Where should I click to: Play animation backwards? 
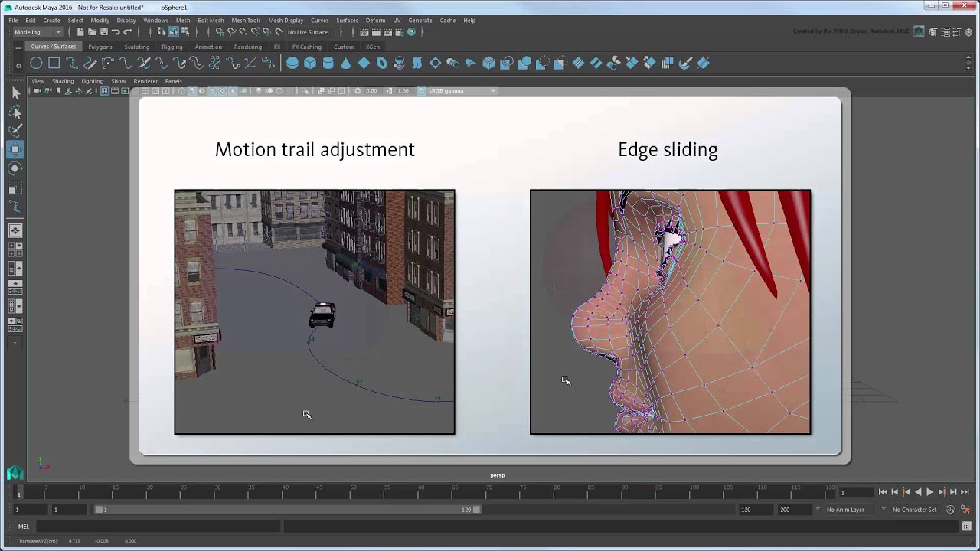coord(918,492)
